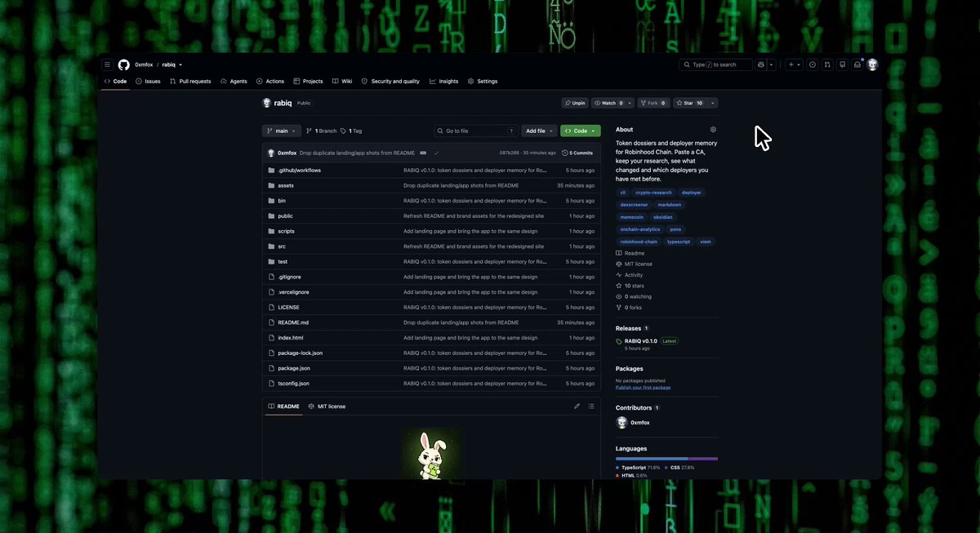Open the notifications inbox icon
Screen dimensions: 980x533
pos(857,64)
